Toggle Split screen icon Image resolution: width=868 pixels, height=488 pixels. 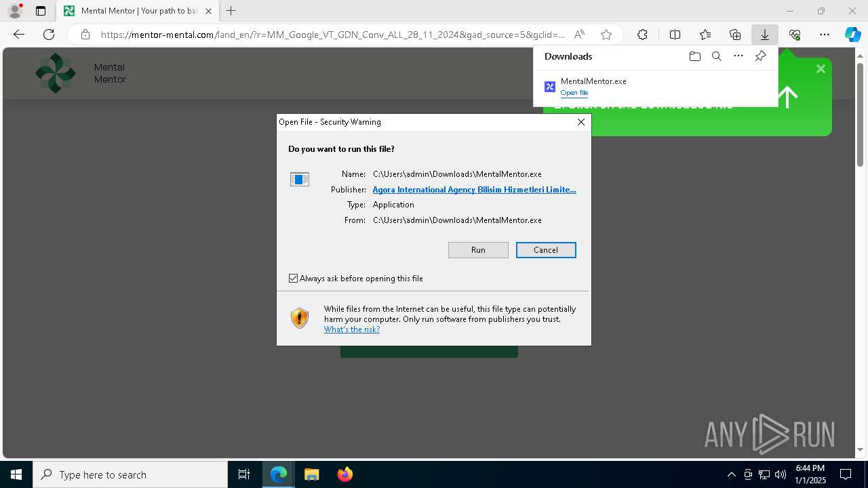[x=675, y=35]
